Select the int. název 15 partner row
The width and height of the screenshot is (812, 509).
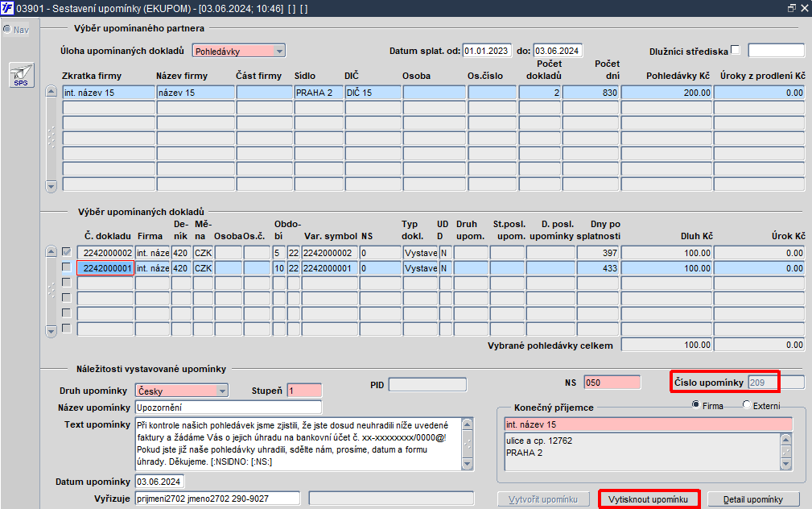click(107, 93)
